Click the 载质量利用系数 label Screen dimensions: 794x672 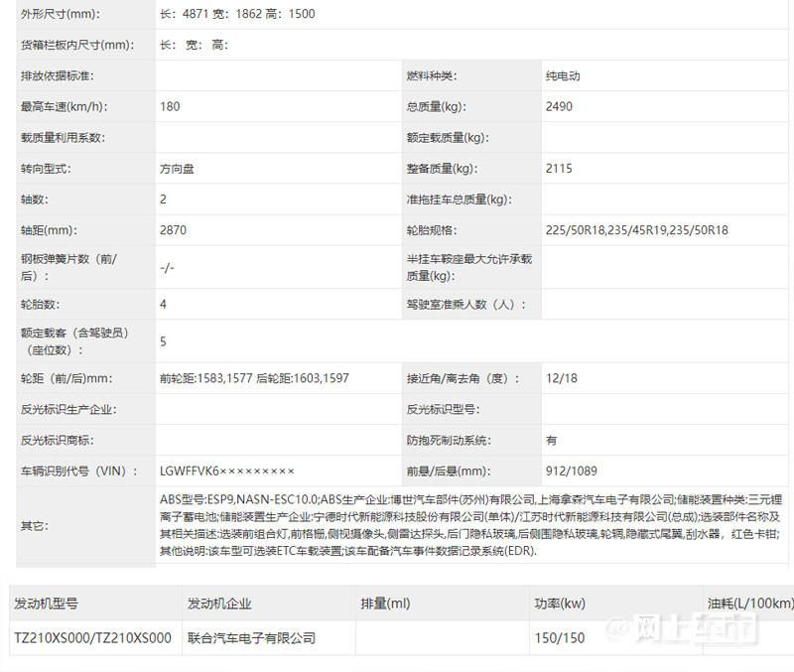coord(63,137)
